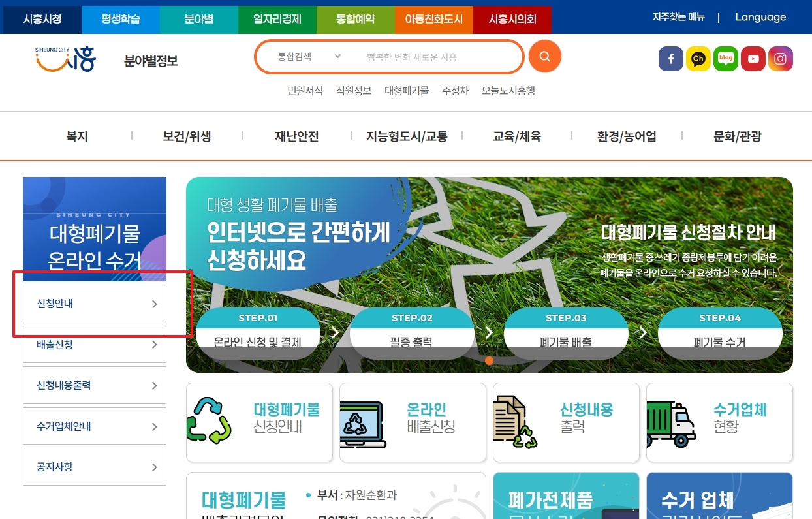
Task: Open 보건/위생 main menu
Action: pyautogui.click(x=187, y=136)
